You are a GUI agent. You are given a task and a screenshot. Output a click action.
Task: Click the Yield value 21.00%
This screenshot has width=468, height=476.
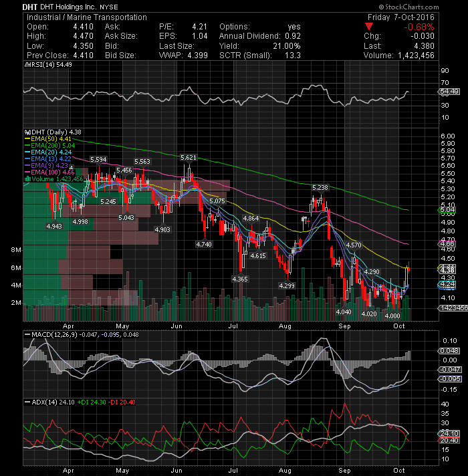[287, 46]
